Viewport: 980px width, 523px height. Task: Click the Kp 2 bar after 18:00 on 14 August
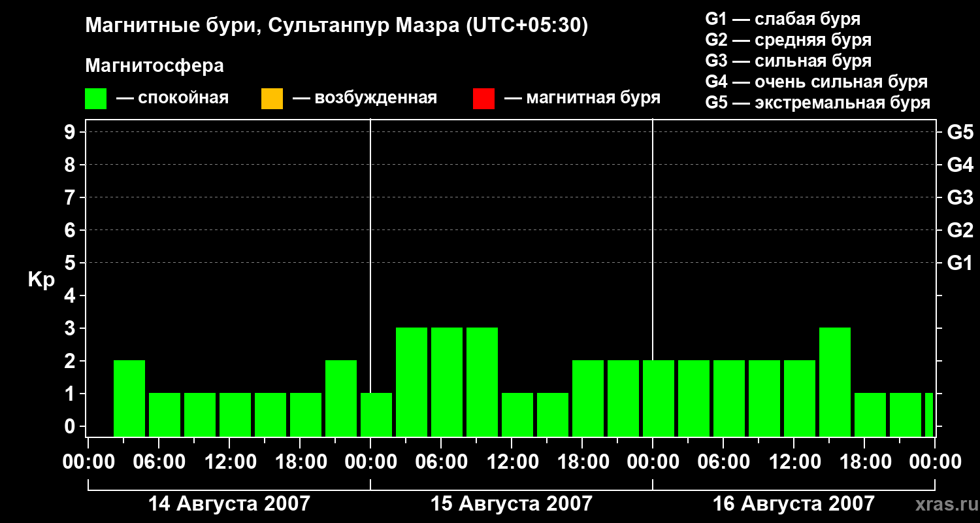click(x=341, y=398)
